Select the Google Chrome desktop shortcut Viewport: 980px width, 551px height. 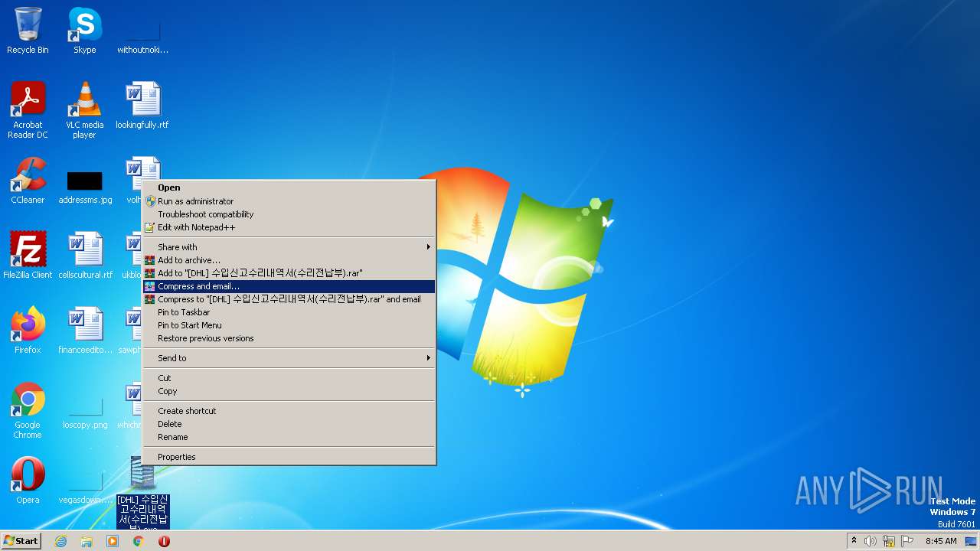[x=28, y=411]
